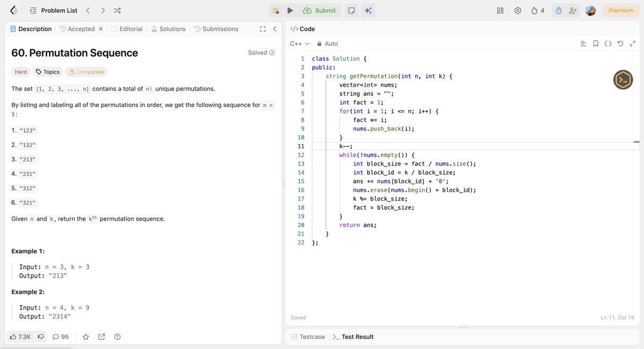This screenshot has height=349, width=644.
Task: Reset code to default with undo icon
Action: click(x=620, y=43)
